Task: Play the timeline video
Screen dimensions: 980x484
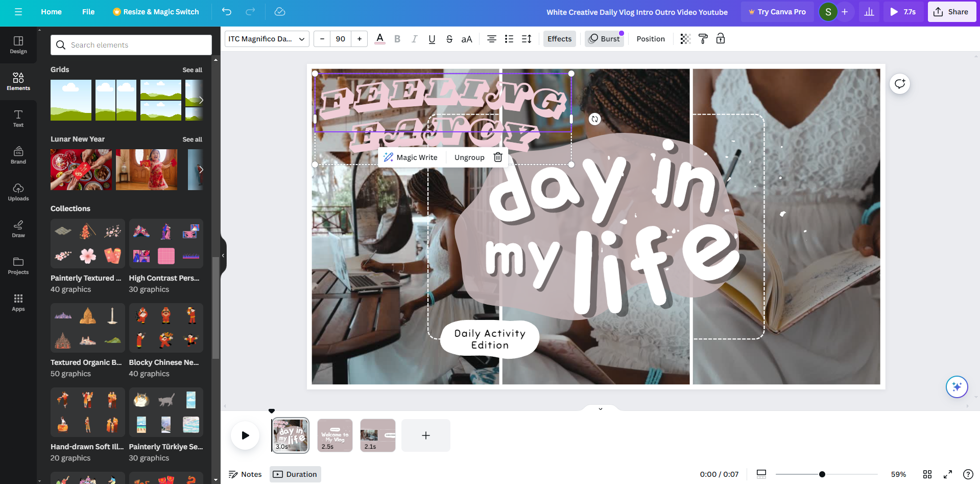Action: coord(245,435)
